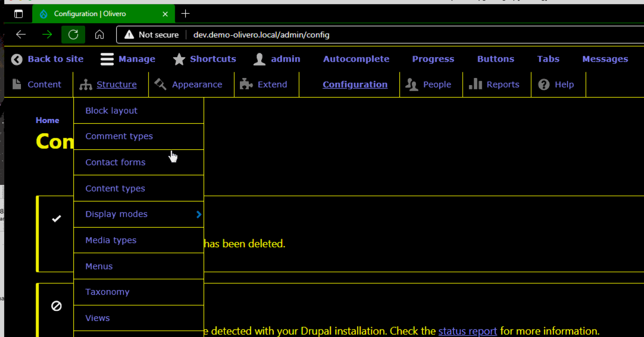Open the Back to site link
Viewport: 644px width, 337px height.
pyautogui.click(x=56, y=59)
